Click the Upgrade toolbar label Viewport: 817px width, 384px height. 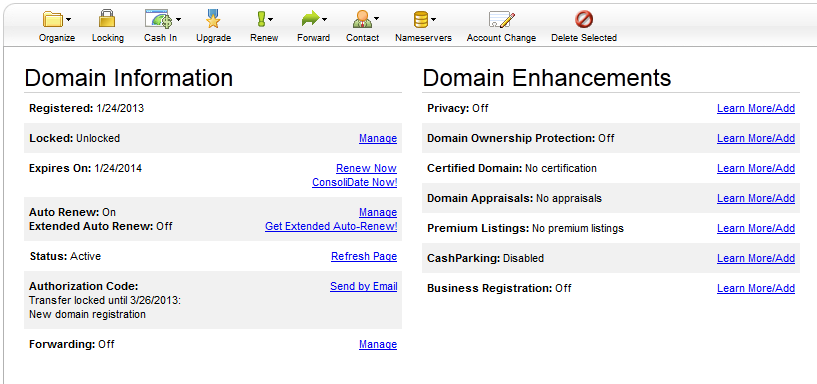point(214,38)
